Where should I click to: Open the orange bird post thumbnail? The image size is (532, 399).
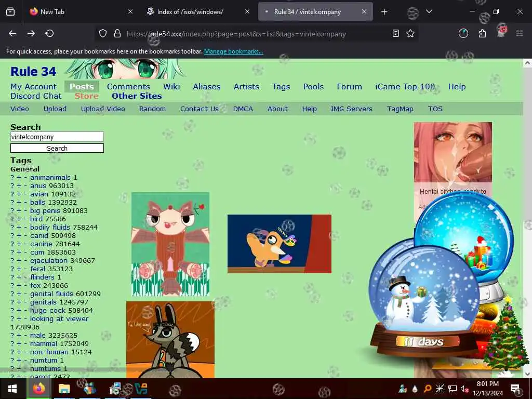pyautogui.click(x=279, y=244)
